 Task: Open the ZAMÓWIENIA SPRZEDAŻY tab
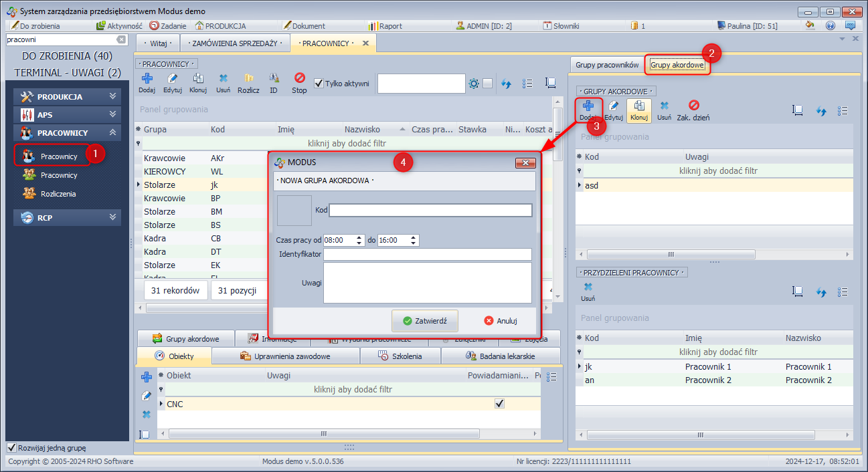click(234, 43)
